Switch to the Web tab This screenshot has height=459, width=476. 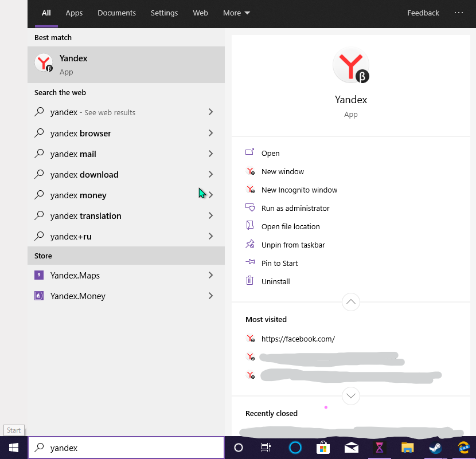[200, 13]
